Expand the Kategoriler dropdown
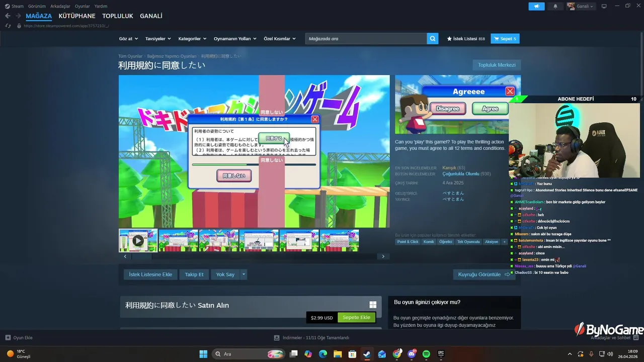644x362 pixels. click(x=192, y=39)
